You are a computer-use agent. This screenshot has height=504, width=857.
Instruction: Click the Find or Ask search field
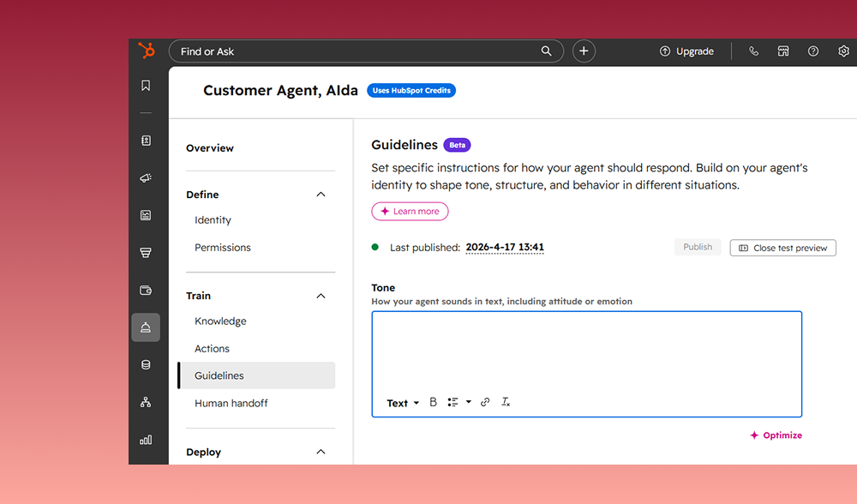pos(366,51)
